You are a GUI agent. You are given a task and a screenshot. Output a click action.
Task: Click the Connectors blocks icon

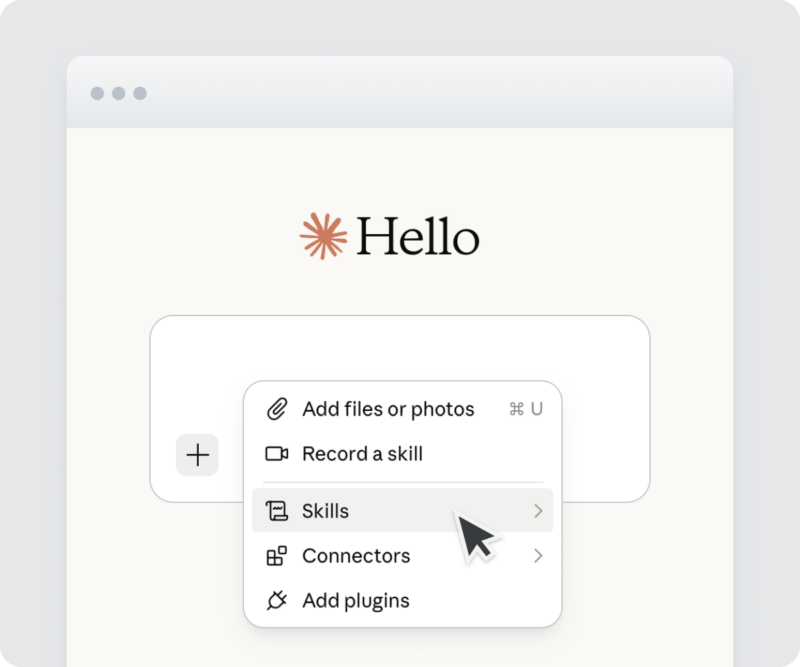(x=277, y=556)
